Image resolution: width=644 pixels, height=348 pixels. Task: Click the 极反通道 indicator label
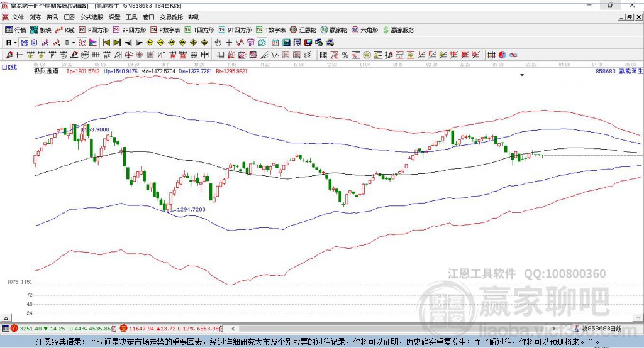tap(46, 71)
